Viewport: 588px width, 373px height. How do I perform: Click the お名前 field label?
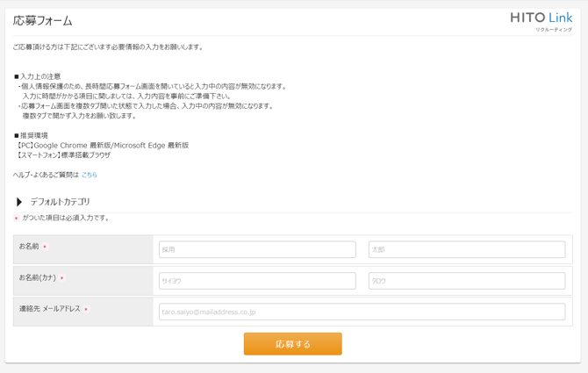click(x=29, y=247)
